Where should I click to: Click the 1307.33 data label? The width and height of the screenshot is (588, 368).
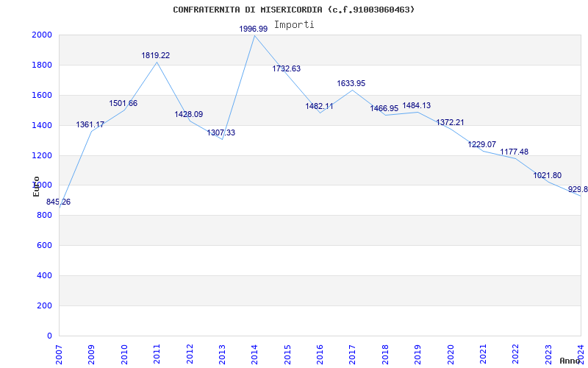pyautogui.click(x=221, y=133)
